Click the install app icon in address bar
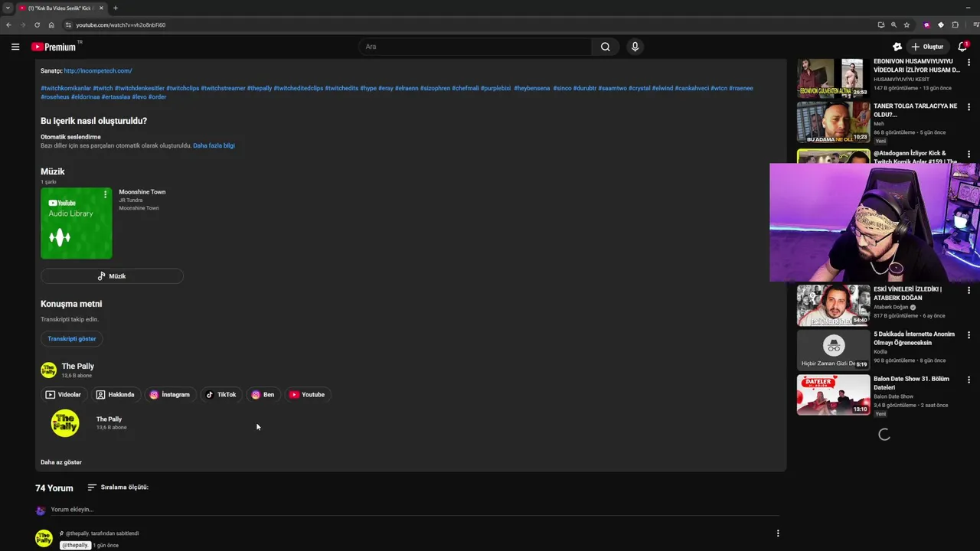Screen dimensions: 980x551 pos(880,24)
